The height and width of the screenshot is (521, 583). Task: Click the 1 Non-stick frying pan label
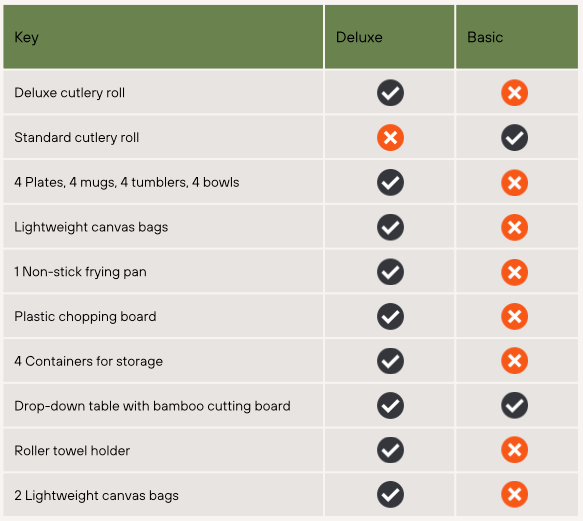pos(80,272)
